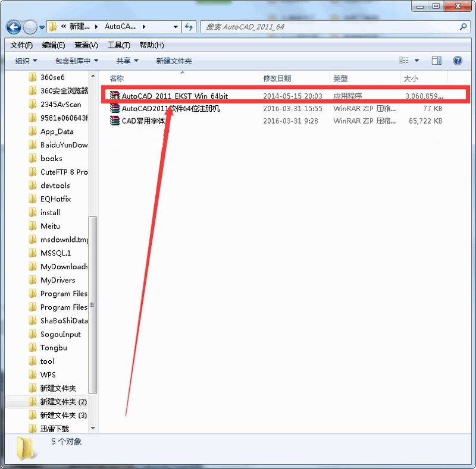Screen dimensions: 476x469
Task: Click the Back navigation arrow button
Action: (14, 27)
